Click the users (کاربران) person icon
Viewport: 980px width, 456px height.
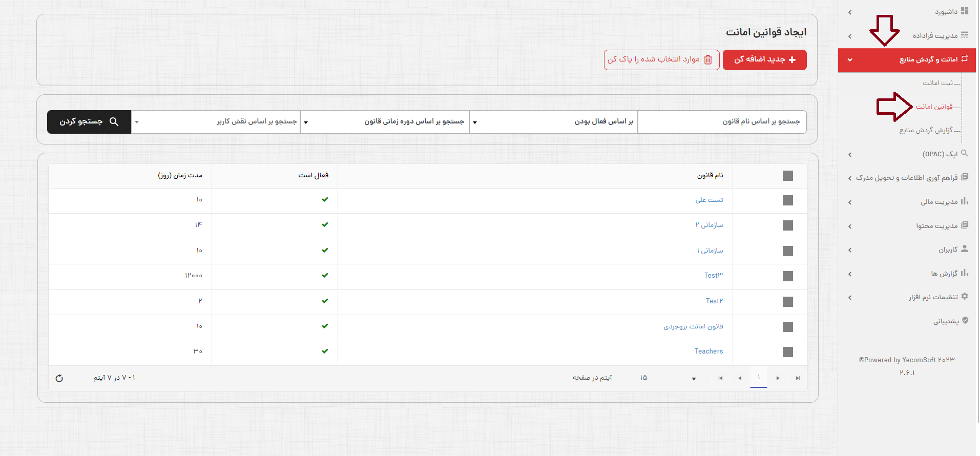coord(965,248)
